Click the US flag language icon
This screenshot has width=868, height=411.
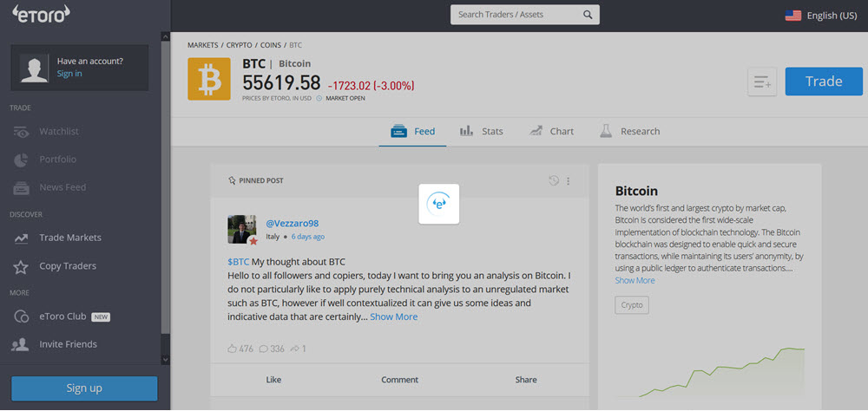792,16
